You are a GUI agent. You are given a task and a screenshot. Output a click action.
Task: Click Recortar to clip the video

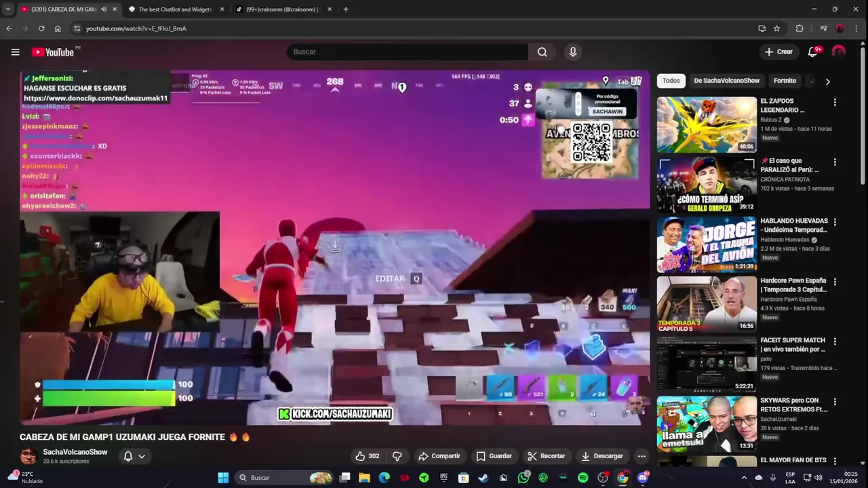click(547, 456)
